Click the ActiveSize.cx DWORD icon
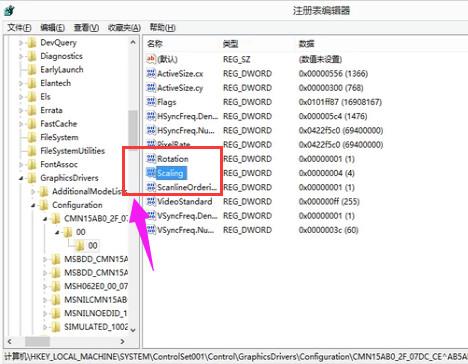 coord(151,73)
